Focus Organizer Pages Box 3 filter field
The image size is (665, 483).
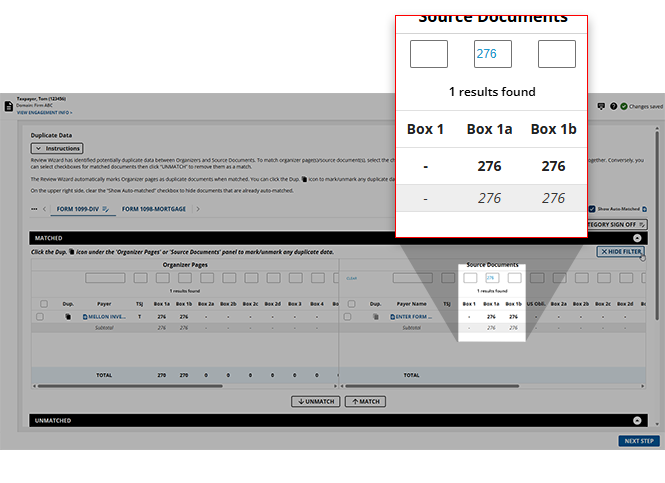(296, 278)
